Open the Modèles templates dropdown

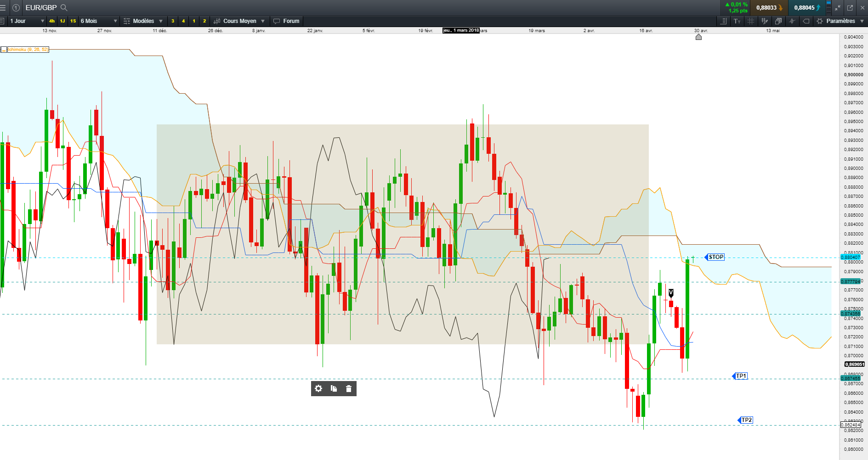coord(143,21)
